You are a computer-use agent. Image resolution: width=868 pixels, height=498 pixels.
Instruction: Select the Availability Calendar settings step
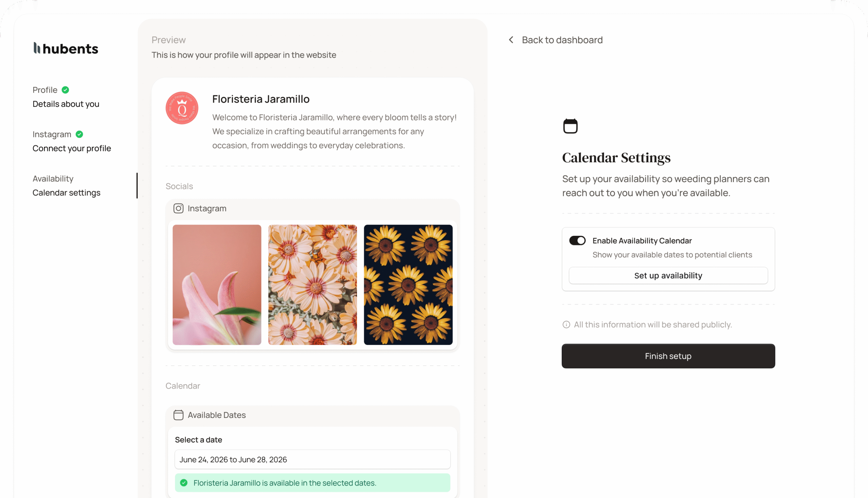pyautogui.click(x=66, y=186)
